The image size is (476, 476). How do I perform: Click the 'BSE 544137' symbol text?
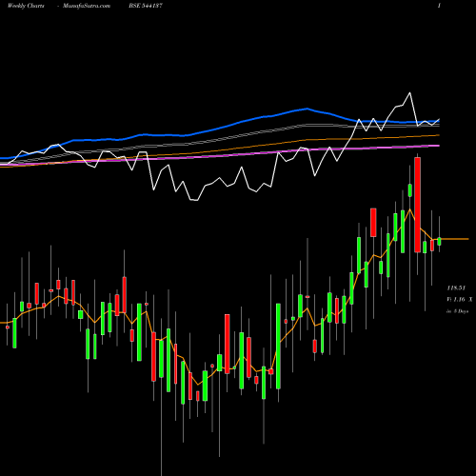(146, 6)
